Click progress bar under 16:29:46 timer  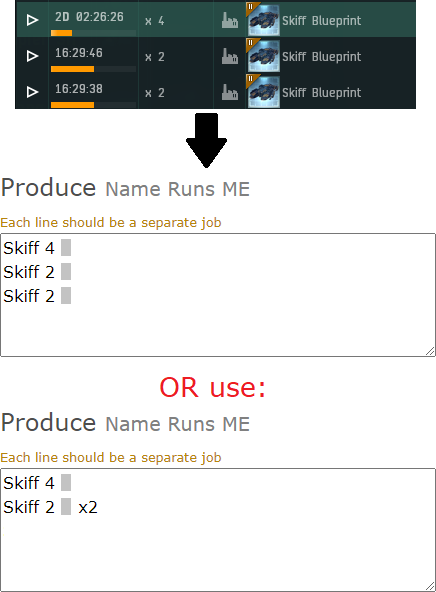click(93, 69)
